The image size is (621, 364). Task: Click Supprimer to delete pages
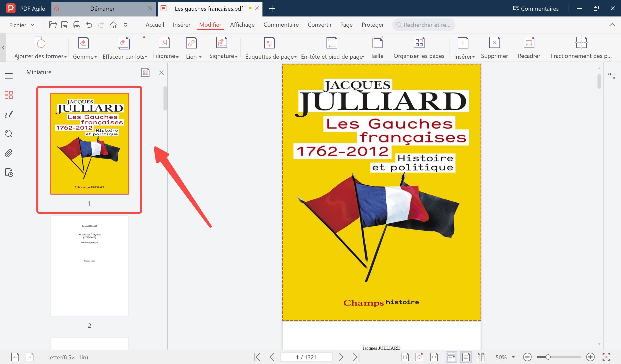click(494, 48)
